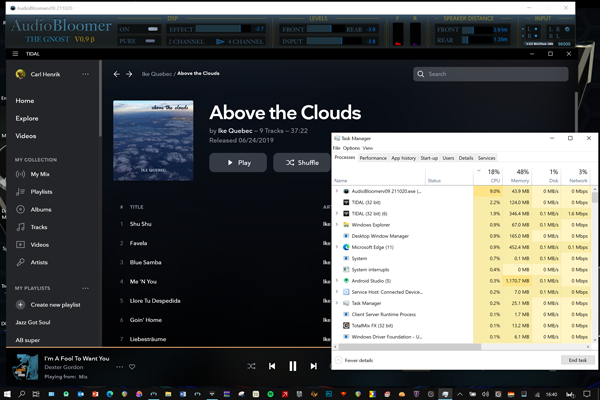Open collection Videos via its screen icon
This screenshot has width=600, height=400.
[x=21, y=245]
